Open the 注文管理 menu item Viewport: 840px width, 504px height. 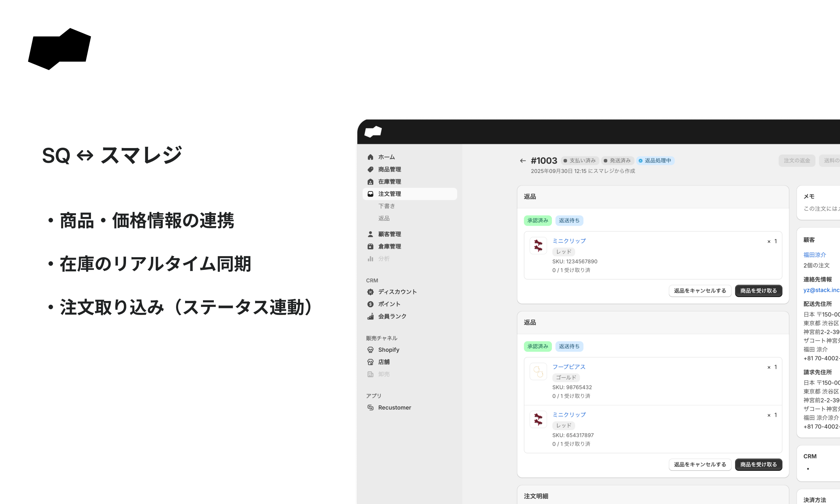point(389,194)
